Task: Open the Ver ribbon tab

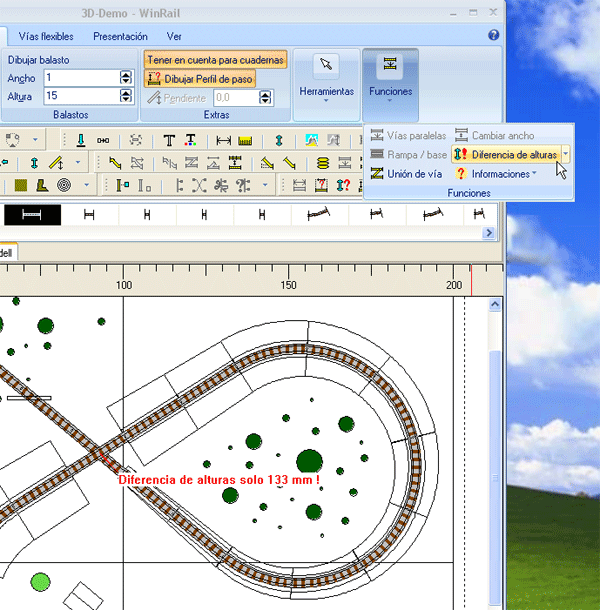Action: 174,37
